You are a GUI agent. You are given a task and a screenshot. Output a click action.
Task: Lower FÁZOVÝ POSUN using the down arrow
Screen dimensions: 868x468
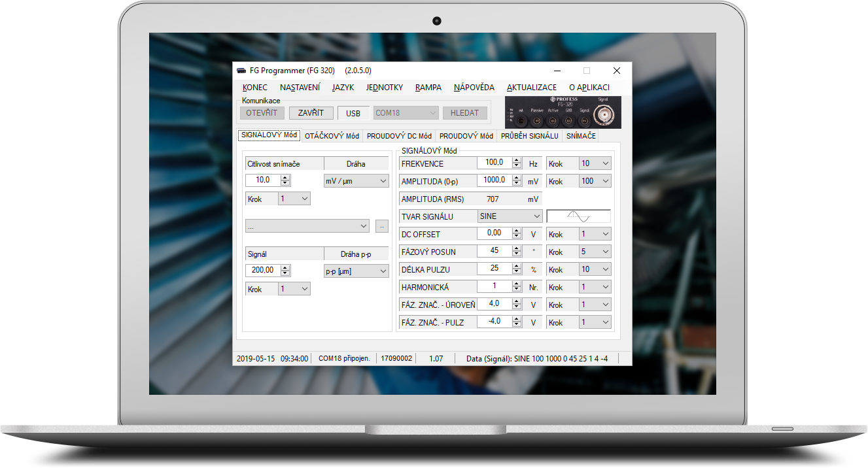coord(517,254)
